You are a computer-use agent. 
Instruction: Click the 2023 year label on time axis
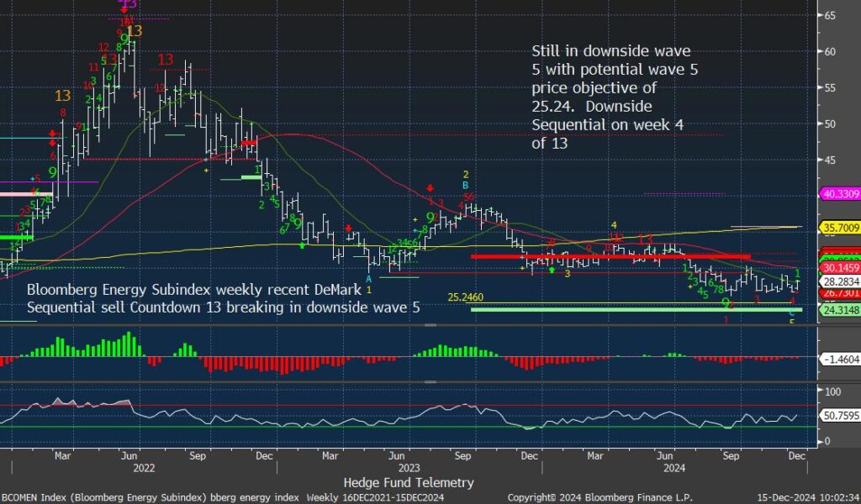tap(409, 468)
